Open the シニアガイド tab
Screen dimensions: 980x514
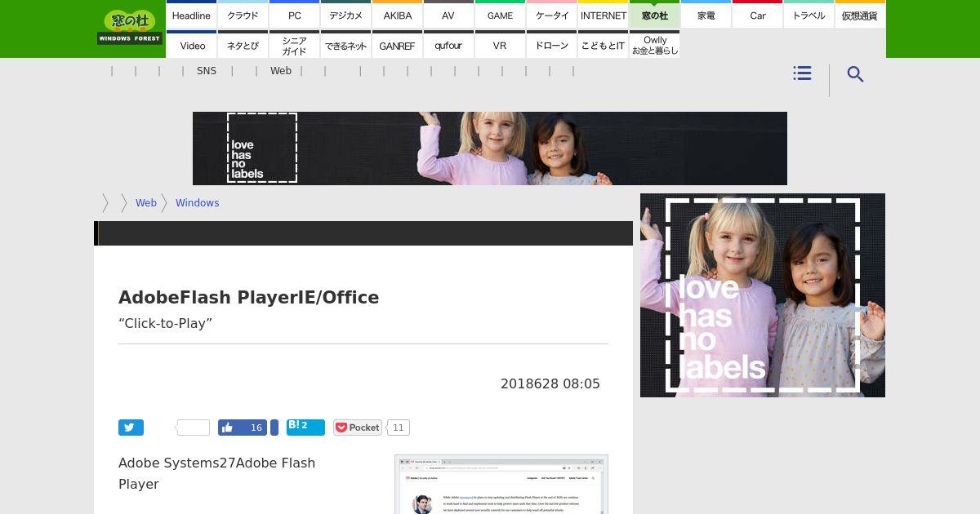point(294,46)
